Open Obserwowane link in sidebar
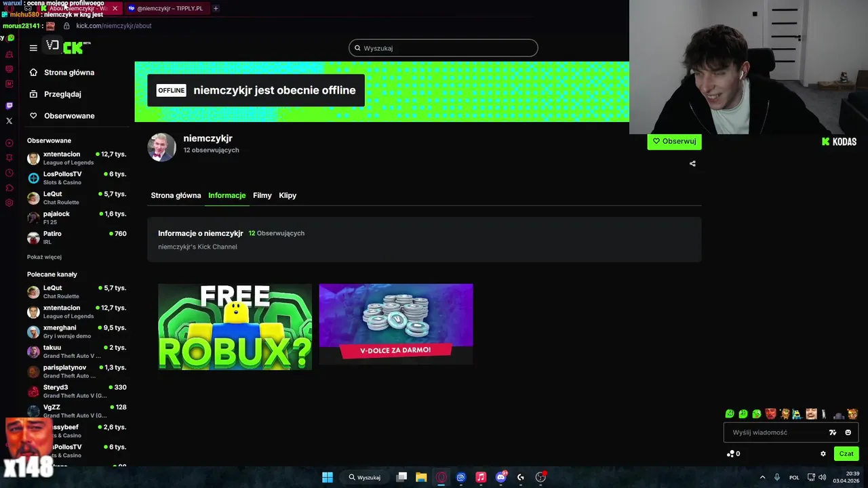 coord(69,116)
